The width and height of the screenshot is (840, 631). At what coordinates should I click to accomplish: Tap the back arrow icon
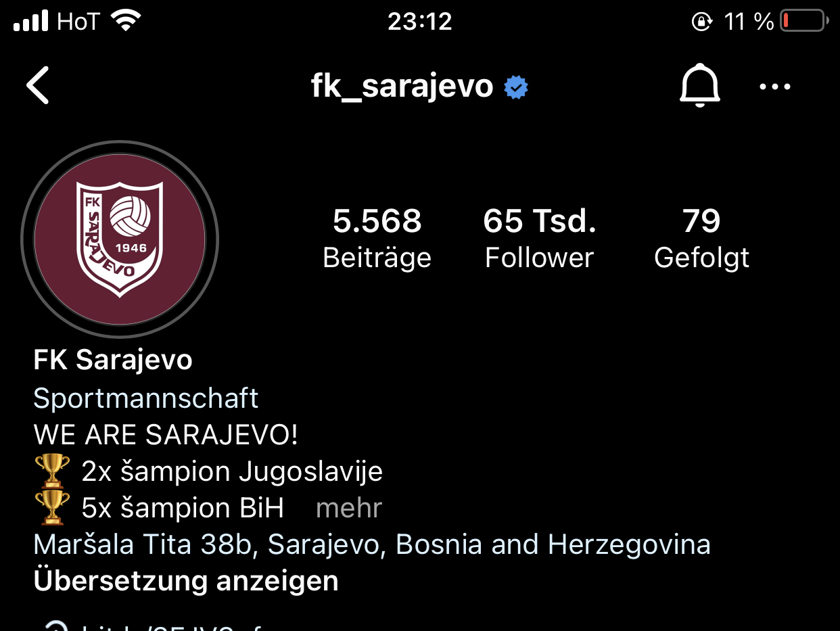38,86
